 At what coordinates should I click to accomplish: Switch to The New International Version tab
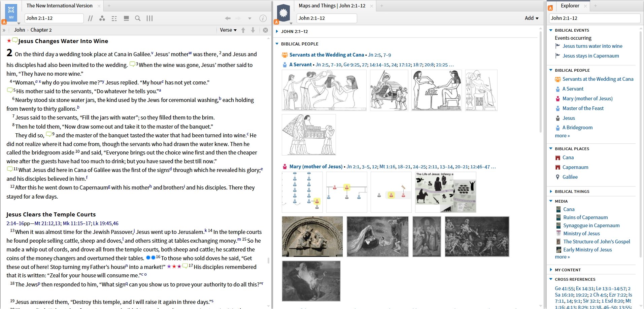(x=59, y=6)
